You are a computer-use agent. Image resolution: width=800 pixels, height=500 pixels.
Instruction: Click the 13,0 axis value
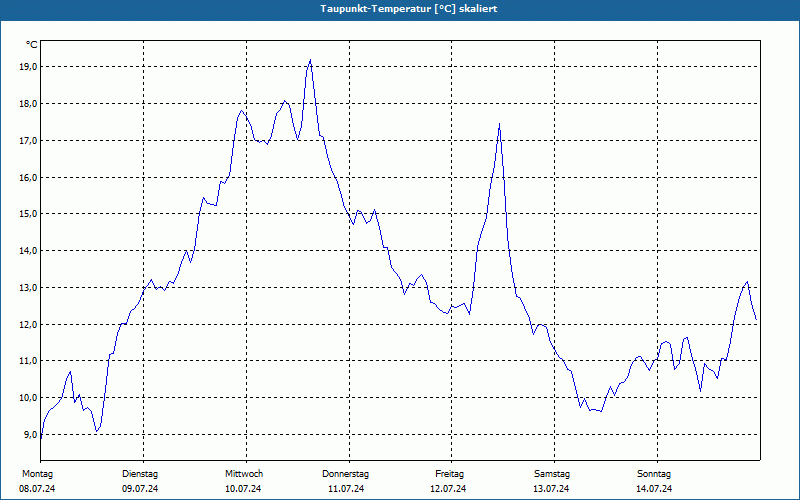[29, 288]
